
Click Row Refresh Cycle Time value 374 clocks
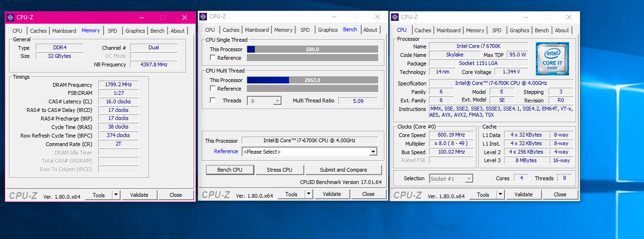pos(119,135)
